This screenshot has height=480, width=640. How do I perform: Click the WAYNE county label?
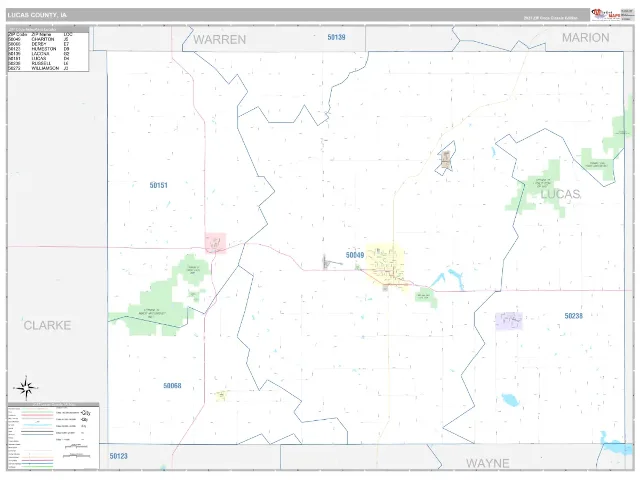[x=488, y=463]
